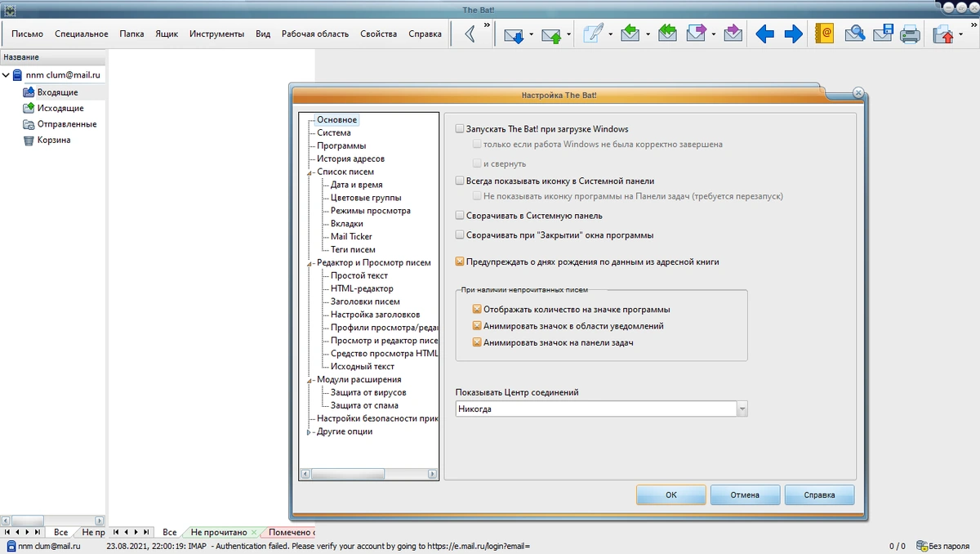Select HTML-редактор in the settings tree
The height and width of the screenshot is (554, 980).
tap(362, 289)
